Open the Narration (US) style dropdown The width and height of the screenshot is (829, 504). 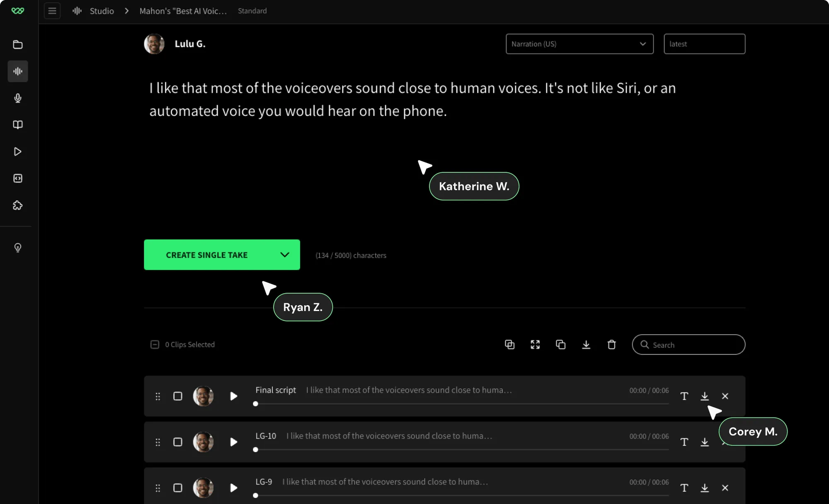pyautogui.click(x=579, y=44)
